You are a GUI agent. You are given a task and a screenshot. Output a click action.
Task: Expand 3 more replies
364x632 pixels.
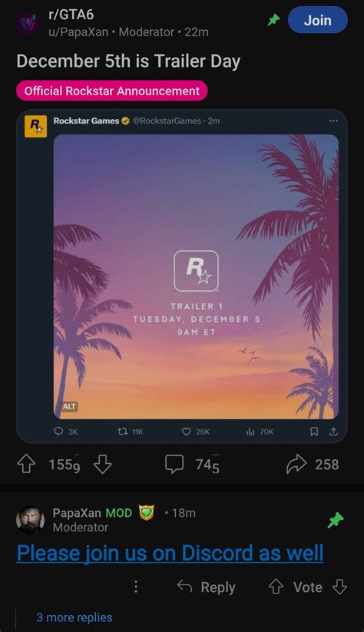pyautogui.click(x=74, y=617)
